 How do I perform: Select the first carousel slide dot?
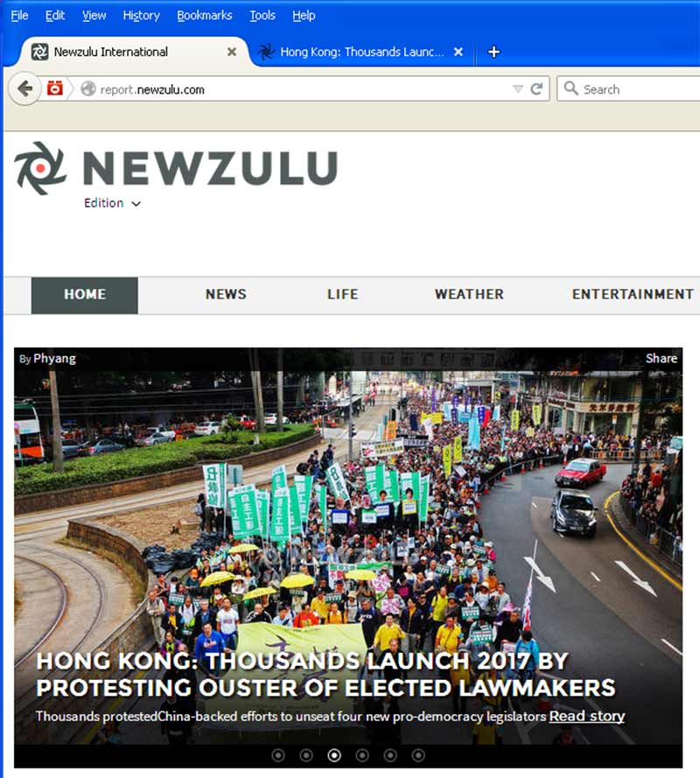coord(278,755)
